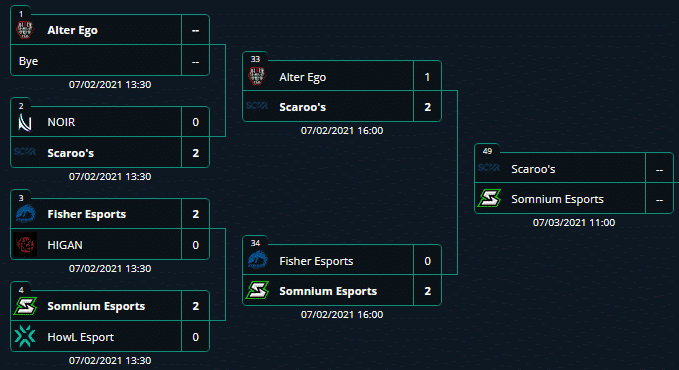
Task: Click the Fisher Esports logo in match 34
Action: click(257, 261)
